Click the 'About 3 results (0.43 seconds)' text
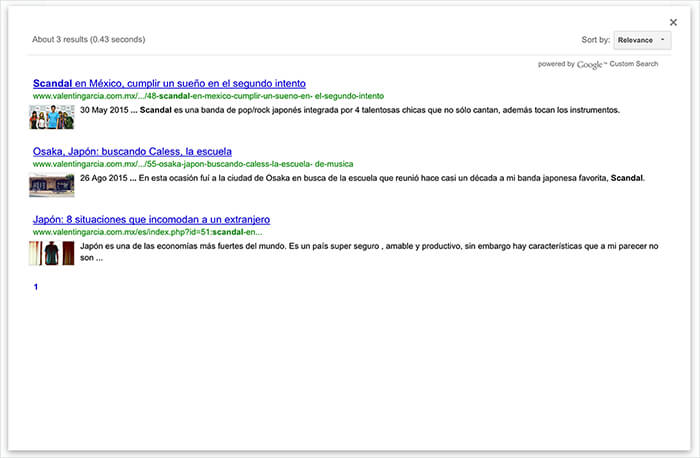The height and width of the screenshot is (458, 700). pos(88,39)
